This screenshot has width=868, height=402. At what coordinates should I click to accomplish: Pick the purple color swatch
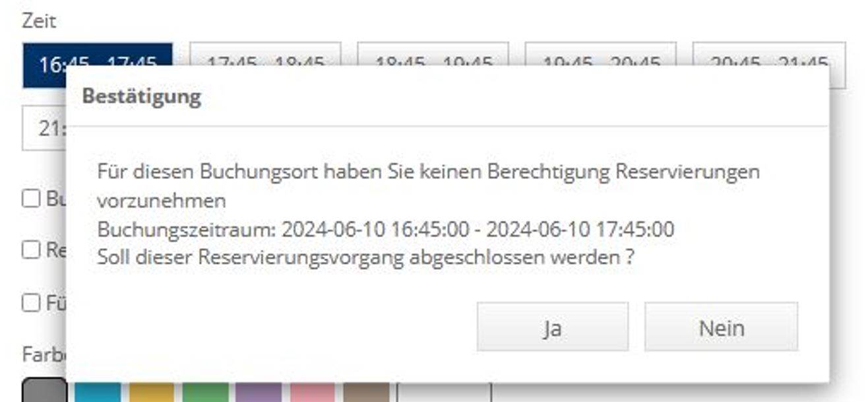259,392
